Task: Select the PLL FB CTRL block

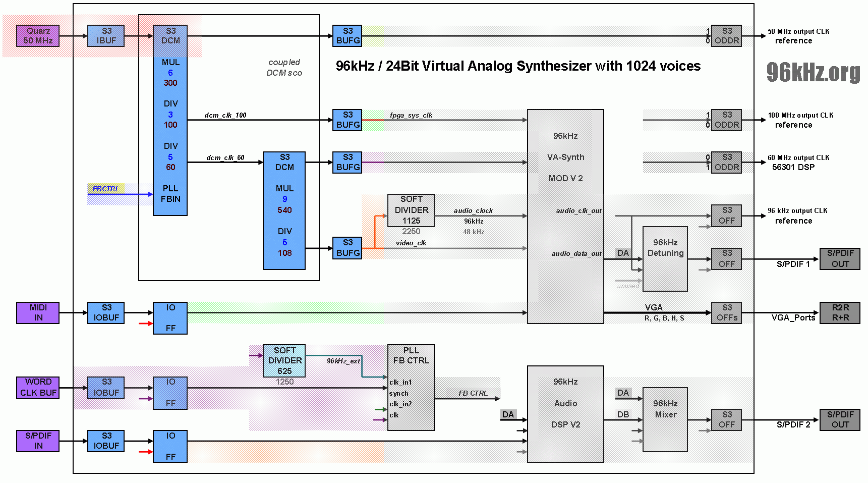Action: pyautogui.click(x=411, y=388)
